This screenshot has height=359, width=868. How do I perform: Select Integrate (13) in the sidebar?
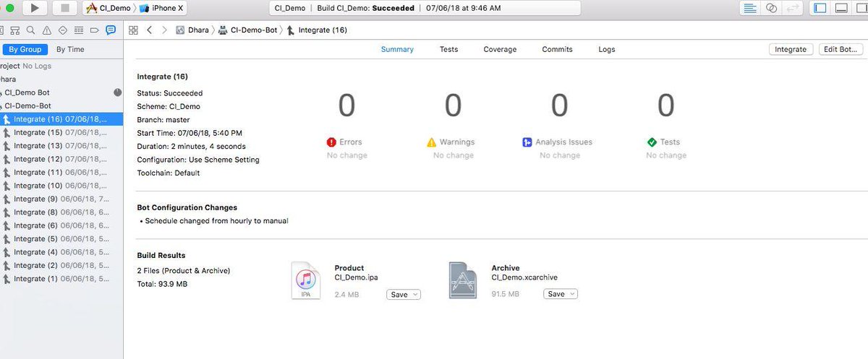click(x=61, y=146)
